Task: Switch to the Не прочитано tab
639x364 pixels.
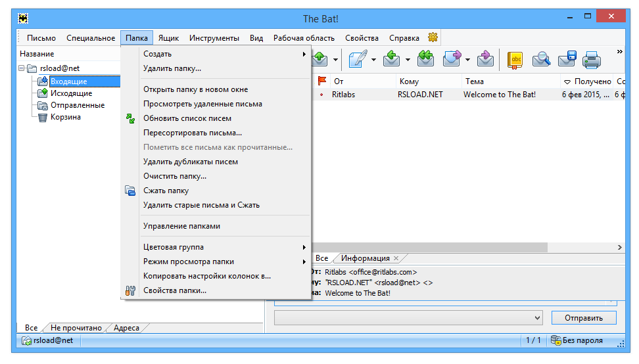Action: click(x=76, y=328)
